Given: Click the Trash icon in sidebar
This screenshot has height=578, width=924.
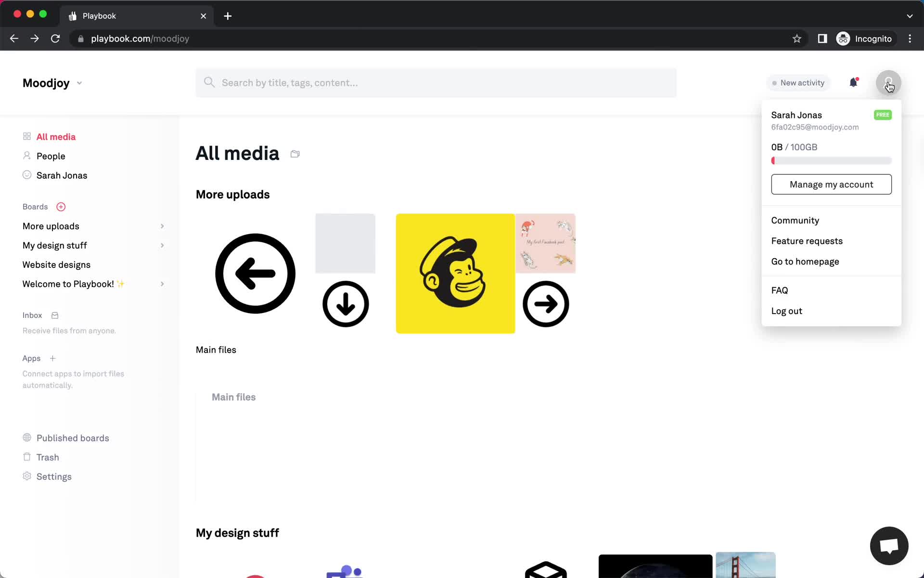Looking at the screenshot, I should click(x=26, y=457).
